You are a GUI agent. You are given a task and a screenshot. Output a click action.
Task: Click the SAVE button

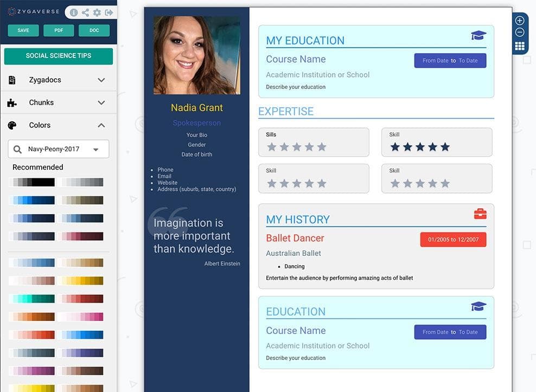pyautogui.click(x=23, y=30)
